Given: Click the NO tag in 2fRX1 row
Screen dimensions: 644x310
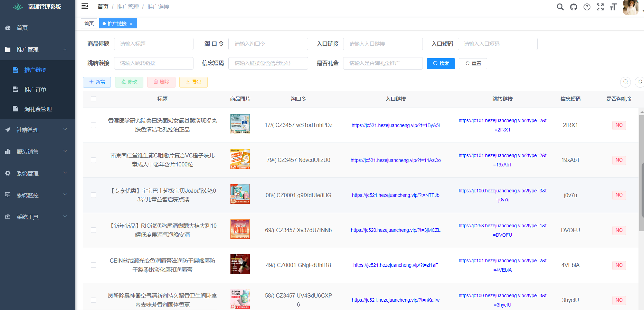Looking at the screenshot, I should [619, 125].
